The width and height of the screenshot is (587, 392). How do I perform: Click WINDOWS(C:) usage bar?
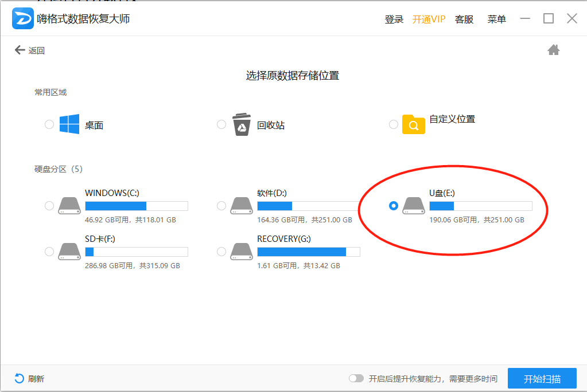137,206
